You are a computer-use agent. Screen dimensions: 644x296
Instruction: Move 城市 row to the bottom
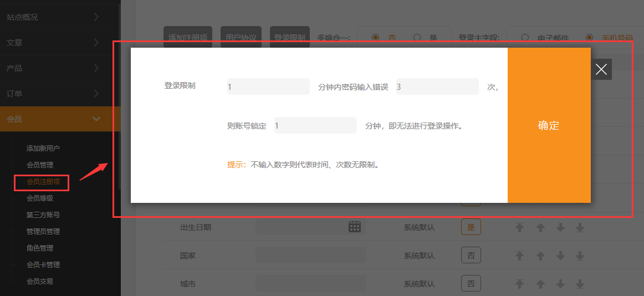(x=580, y=284)
